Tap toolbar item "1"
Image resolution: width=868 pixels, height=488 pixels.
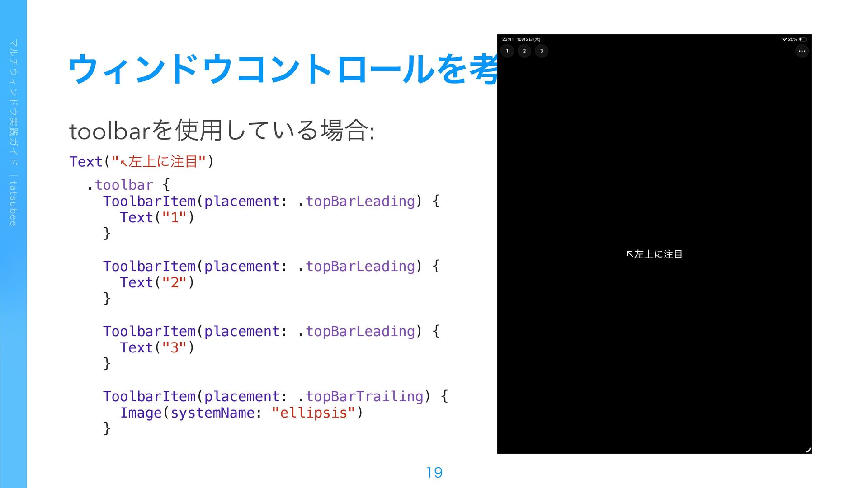[507, 51]
